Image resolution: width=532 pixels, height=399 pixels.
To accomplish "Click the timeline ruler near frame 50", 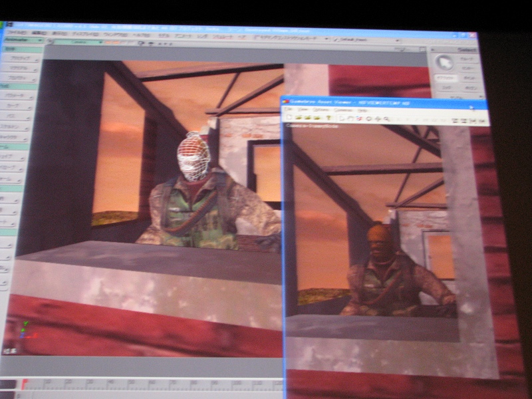I will click(130, 384).
